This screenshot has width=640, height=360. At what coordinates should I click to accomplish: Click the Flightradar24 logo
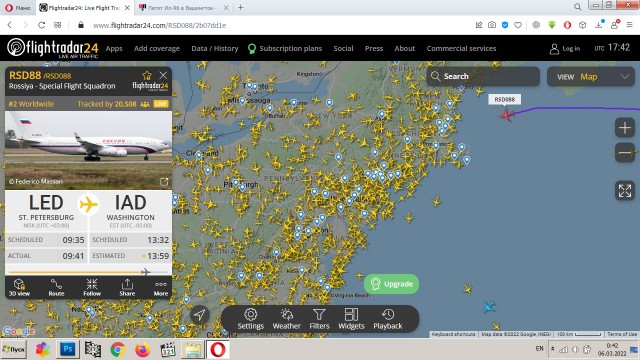pyautogui.click(x=53, y=48)
